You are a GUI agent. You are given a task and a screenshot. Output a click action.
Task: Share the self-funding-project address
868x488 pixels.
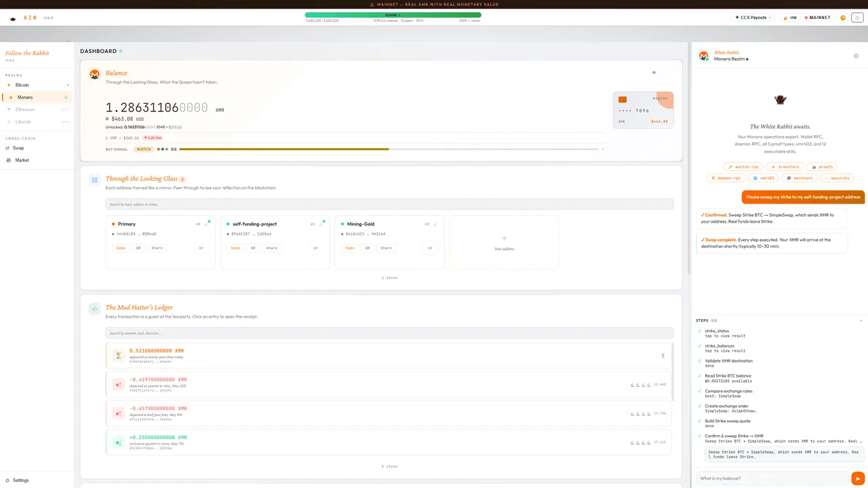[272, 248]
